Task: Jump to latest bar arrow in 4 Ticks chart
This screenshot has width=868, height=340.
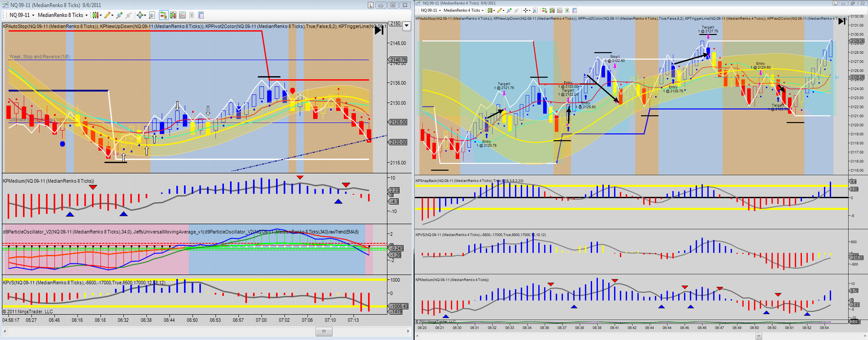Action: (x=841, y=21)
